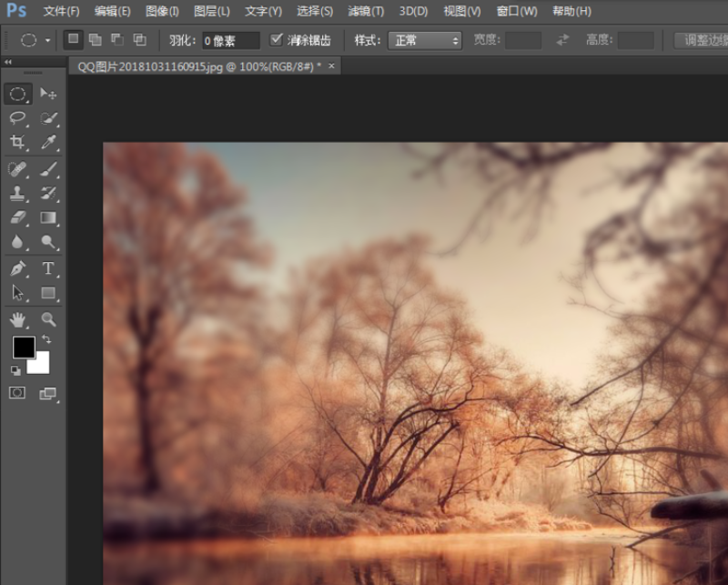Open the 图像(I) menu
Viewport: 728px width, 585px height.
(162, 11)
